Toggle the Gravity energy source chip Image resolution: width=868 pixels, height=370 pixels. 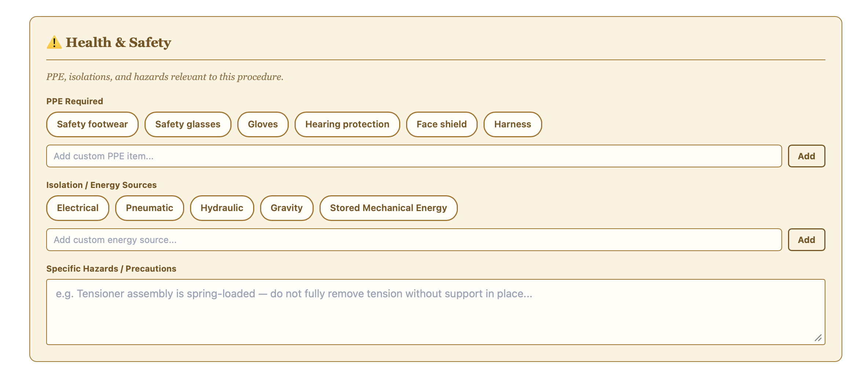[x=287, y=208]
